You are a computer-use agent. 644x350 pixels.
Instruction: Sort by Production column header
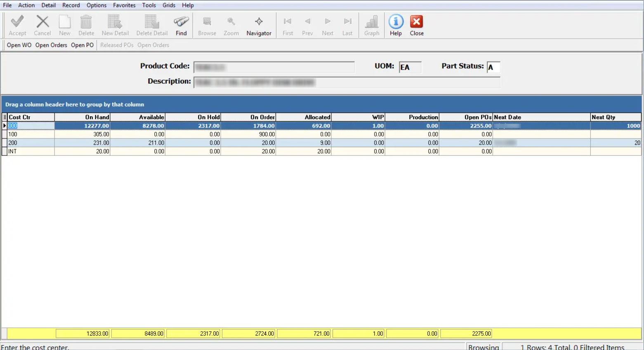tap(412, 117)
